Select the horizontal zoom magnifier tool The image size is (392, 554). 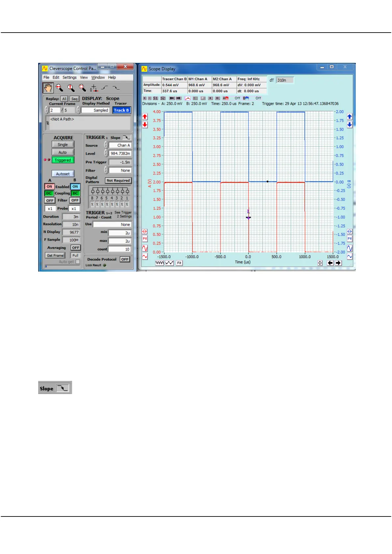click(x=59, y=88)
